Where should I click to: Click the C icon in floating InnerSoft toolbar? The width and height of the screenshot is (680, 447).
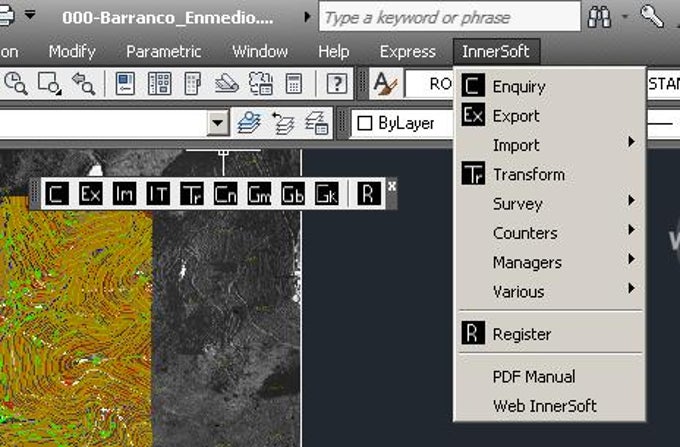57,194
